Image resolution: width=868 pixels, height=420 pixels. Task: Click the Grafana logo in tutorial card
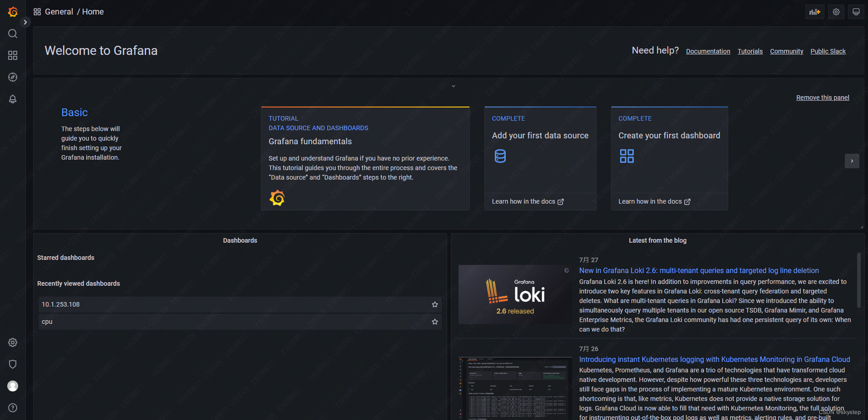pyautogui.click(x=277, y=198)
